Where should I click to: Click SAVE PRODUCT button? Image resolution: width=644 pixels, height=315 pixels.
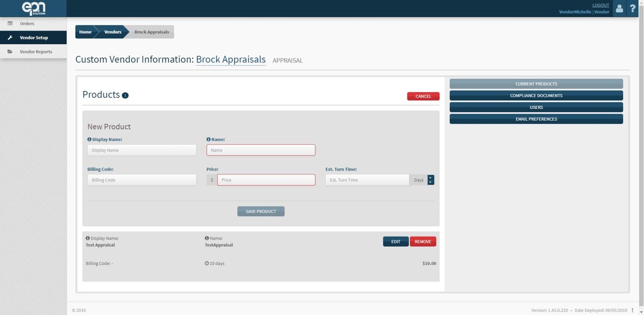click(x=261, y=211)
